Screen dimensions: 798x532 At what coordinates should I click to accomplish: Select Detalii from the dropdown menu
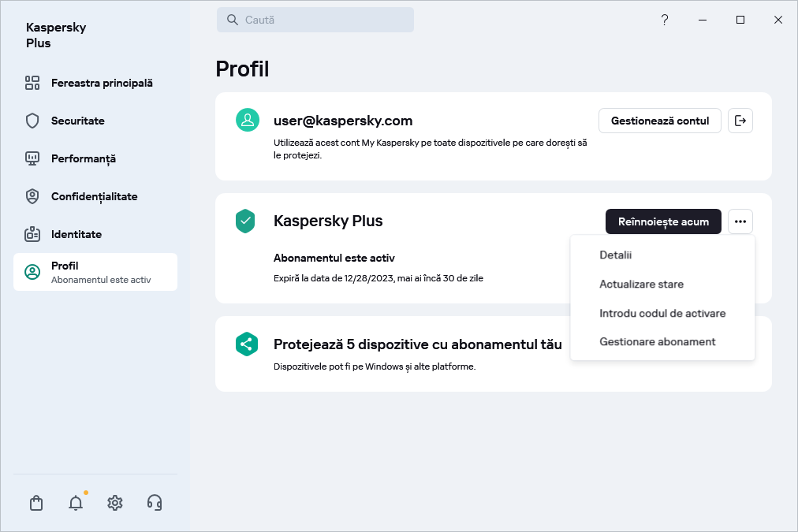(616, 255)
